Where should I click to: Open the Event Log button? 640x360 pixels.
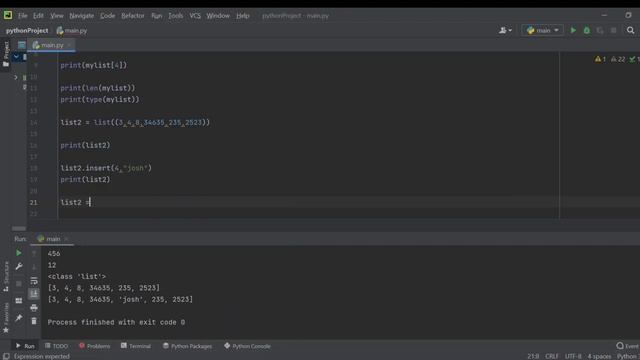click(628, 346)
